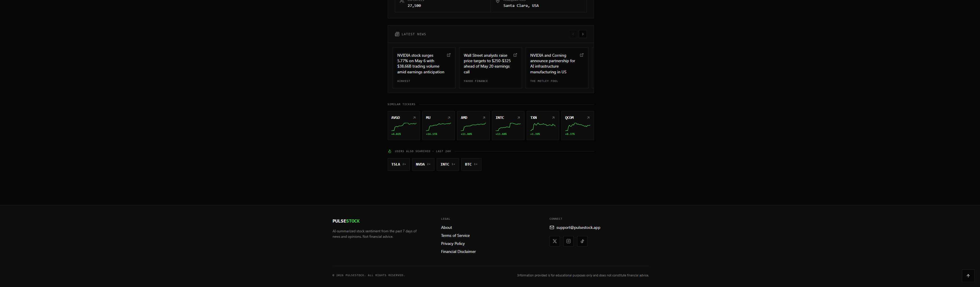The width and height of the screenshot is (980, 287).
Task: Click the MU ticker symbol
Action: pyautogui.click(x=428, y=118)
